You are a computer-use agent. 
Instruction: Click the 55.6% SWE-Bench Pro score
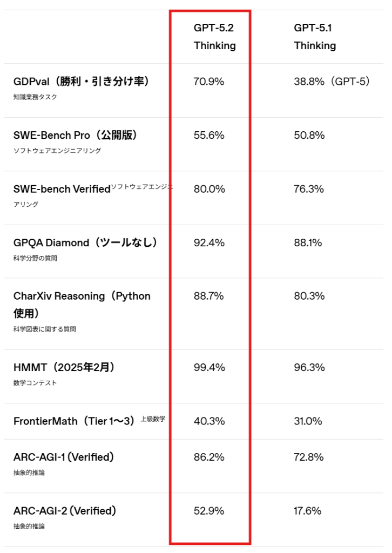(x=209, y=135)
